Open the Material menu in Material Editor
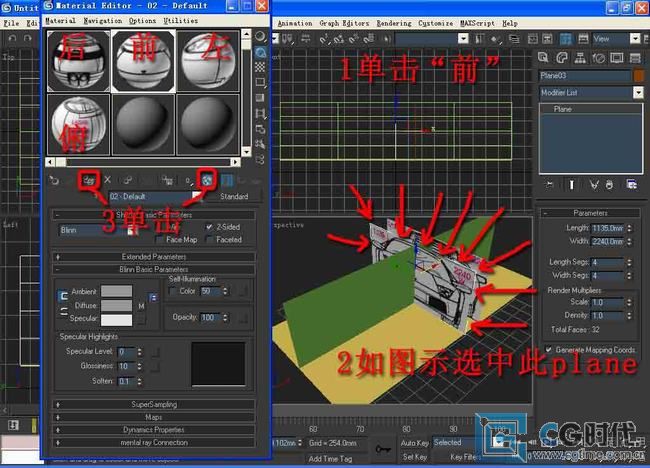 point(60,20)
